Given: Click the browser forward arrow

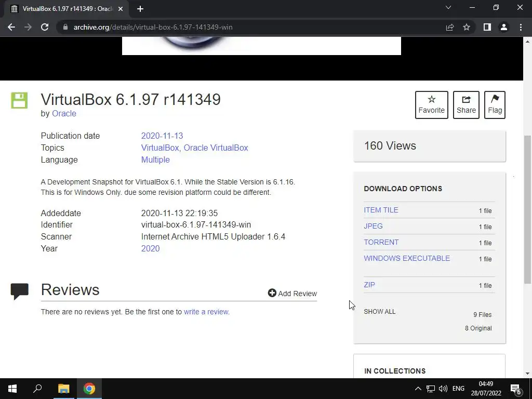Looking at the screenshot, I should [x=28, y=27].
